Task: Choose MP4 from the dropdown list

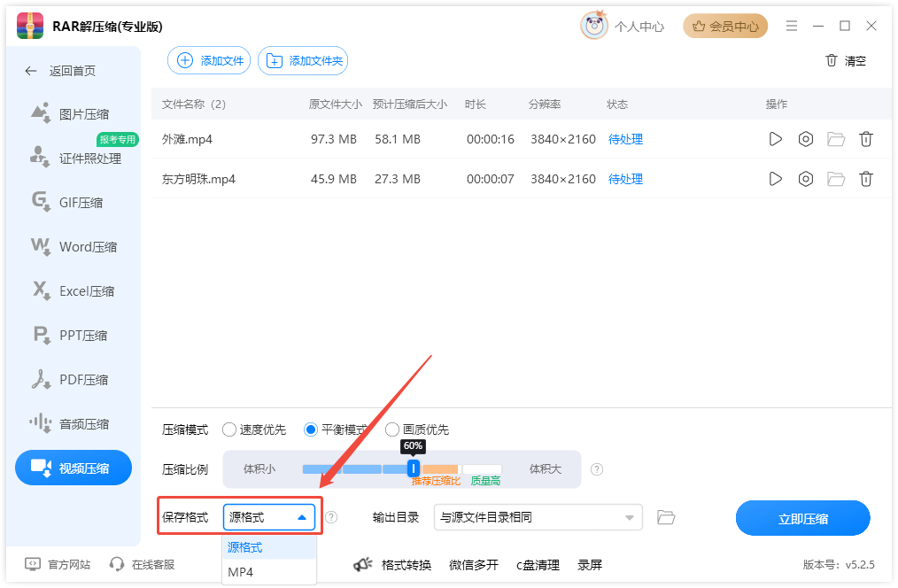Action: (x=269, y=572)
